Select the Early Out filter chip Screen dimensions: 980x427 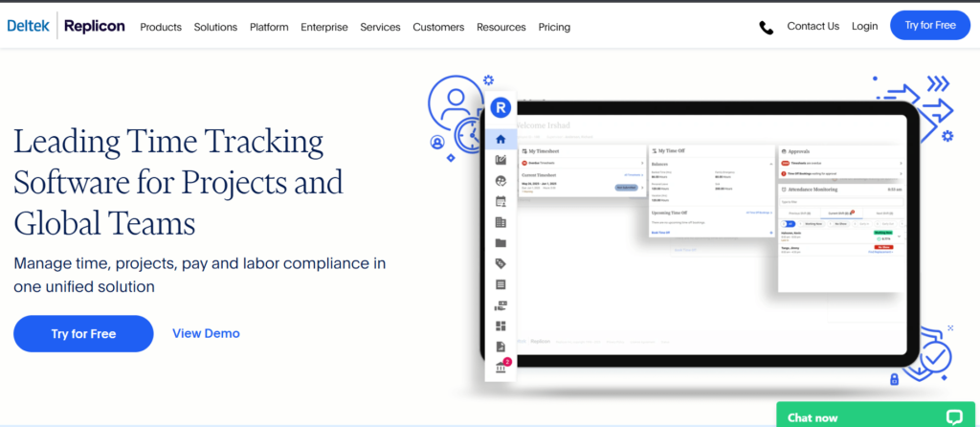point(885,224)
